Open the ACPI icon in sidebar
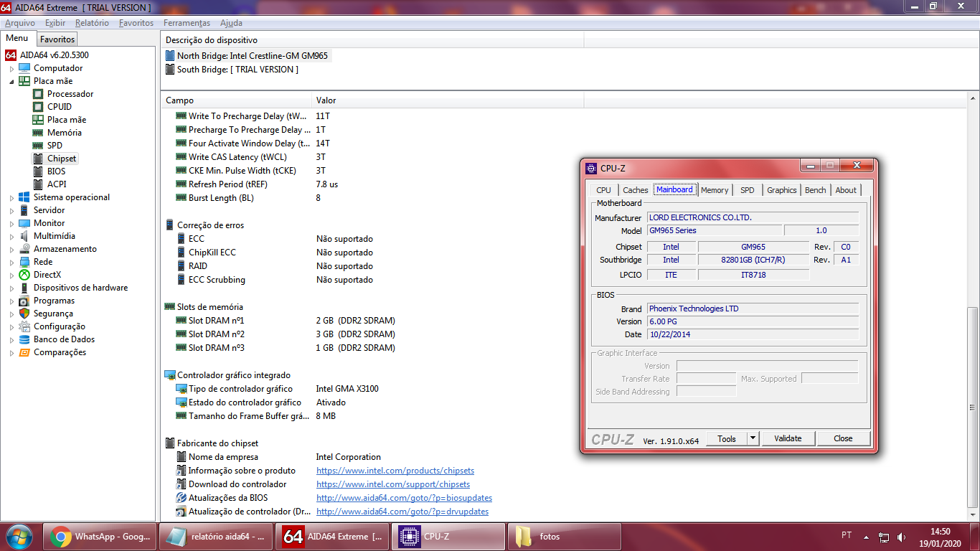Viewport: 980px width, 551px height. pos(38,184)
